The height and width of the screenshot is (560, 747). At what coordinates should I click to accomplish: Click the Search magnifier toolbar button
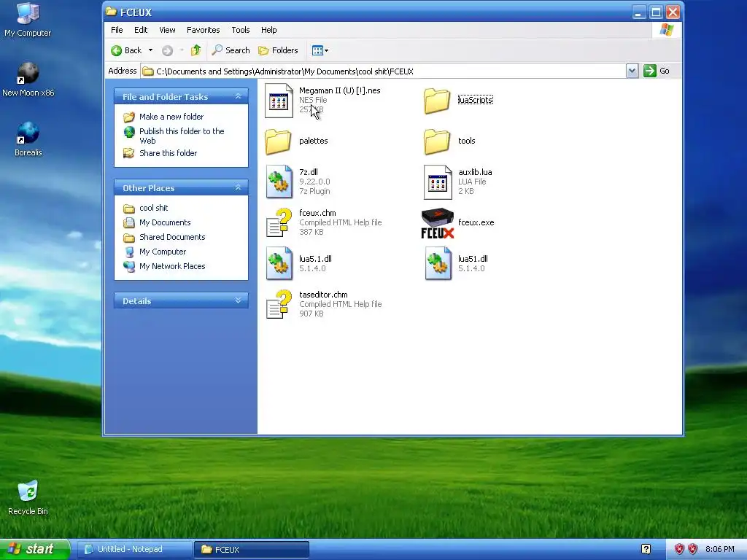click(231, 50)
